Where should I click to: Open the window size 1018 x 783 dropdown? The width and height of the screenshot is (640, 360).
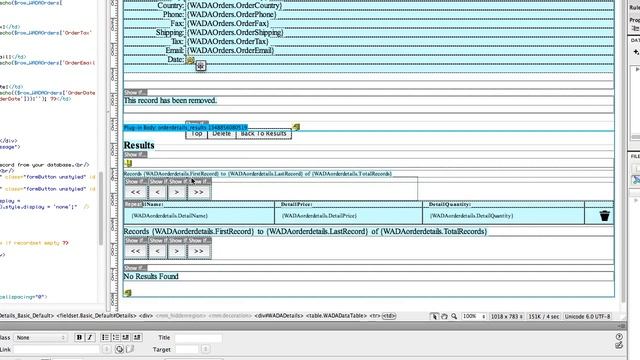click(x=507, y=316)
